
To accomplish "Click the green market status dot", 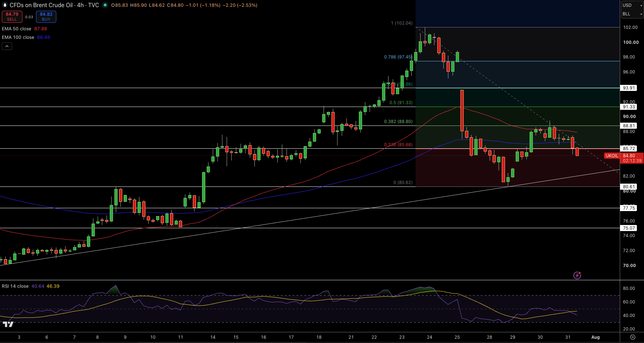I will tap(105, 5).
